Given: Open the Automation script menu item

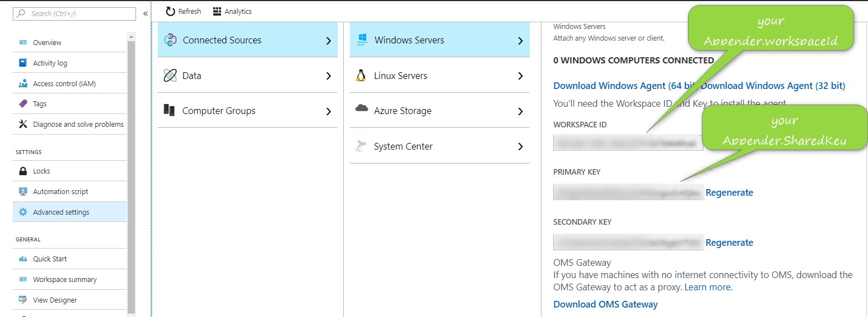Looking at the screenshot, I should pos(61,191).
